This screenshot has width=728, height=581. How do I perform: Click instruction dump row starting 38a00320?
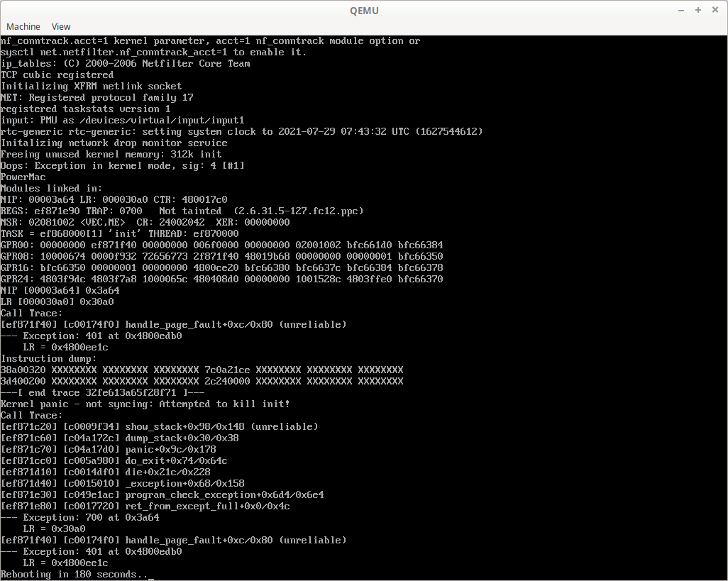tap(202, 370)
